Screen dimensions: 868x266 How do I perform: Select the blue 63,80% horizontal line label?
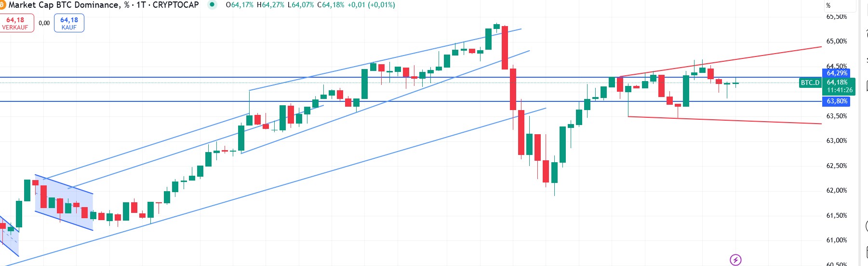tap(837, 101)
